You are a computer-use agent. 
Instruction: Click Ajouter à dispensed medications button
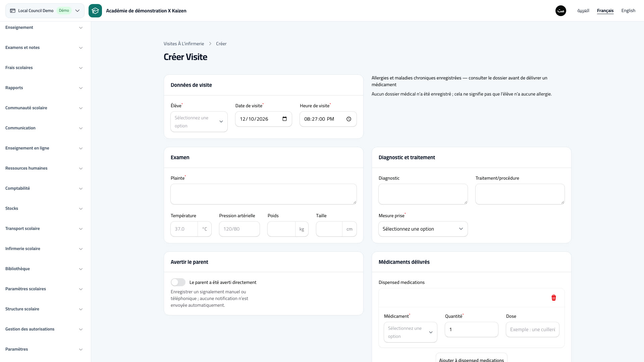pyautogui.click(x=471, y=358)
